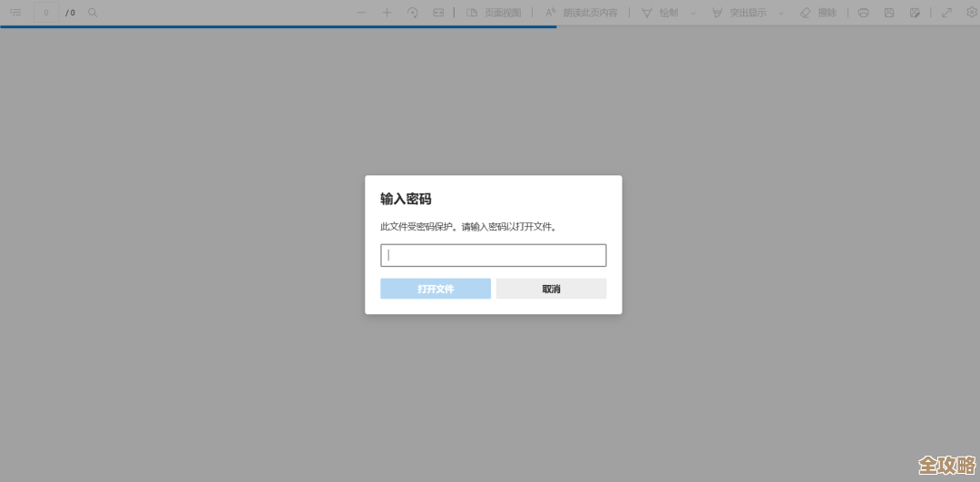Screen dimensions: 980x482
Task: Click the save icon
Action: coord(889,13)
